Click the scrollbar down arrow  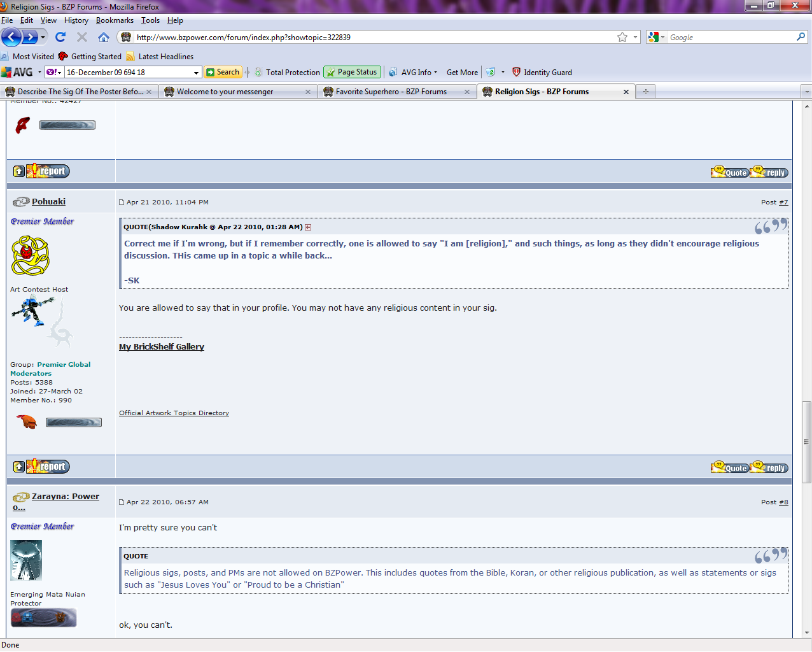coord(807,633)
